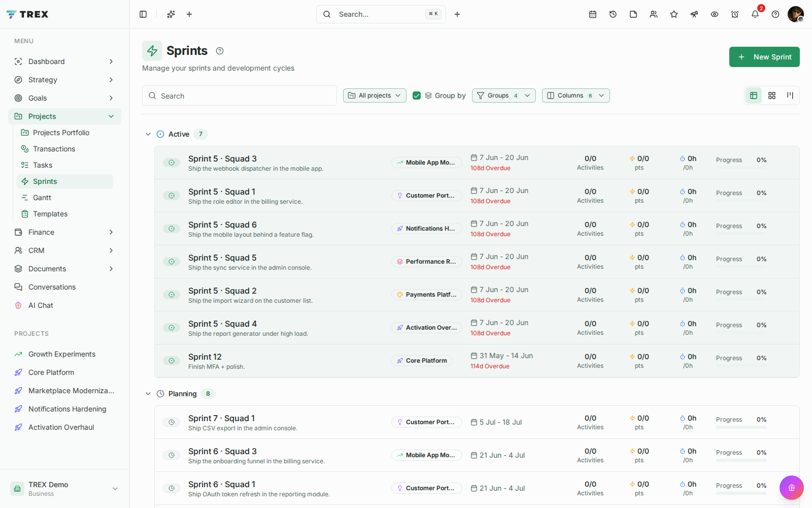
Task: Open the All projects dropdown
Action: (375, 96)
